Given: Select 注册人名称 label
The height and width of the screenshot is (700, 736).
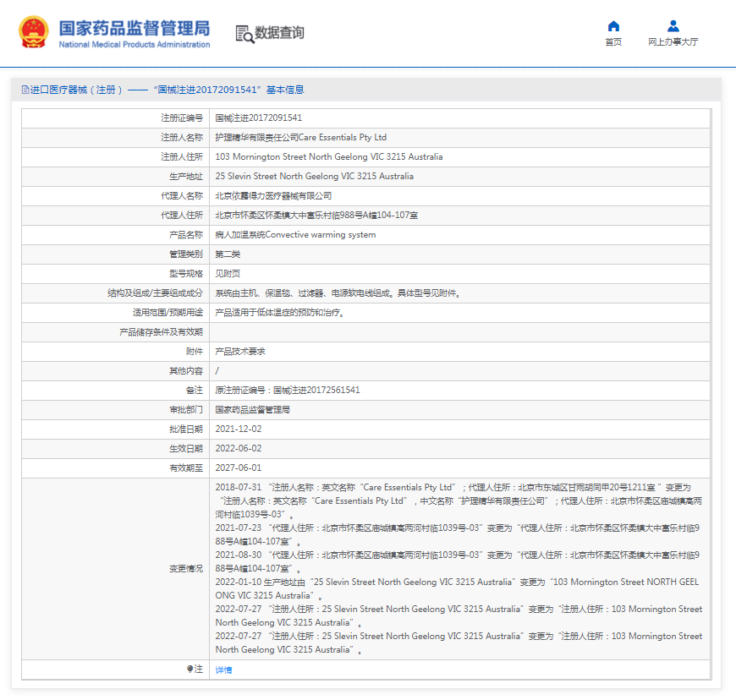Looking at the screenshot, I should pyautogui.click(x=182, y=138).
